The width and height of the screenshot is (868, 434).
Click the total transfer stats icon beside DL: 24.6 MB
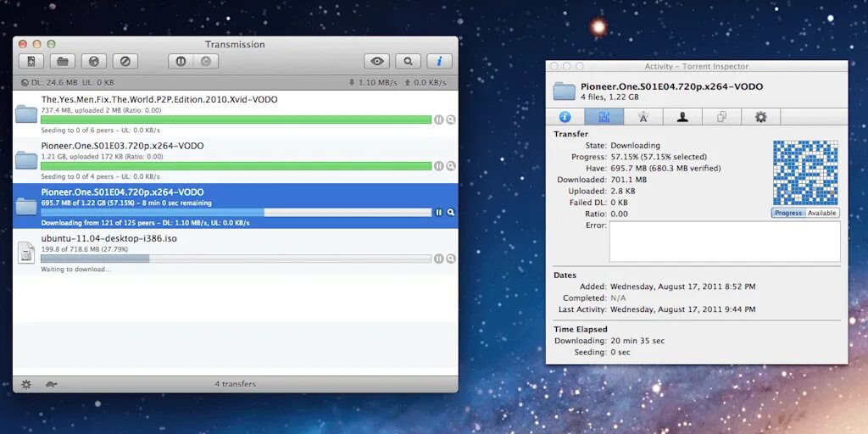[x=25, y=83]
